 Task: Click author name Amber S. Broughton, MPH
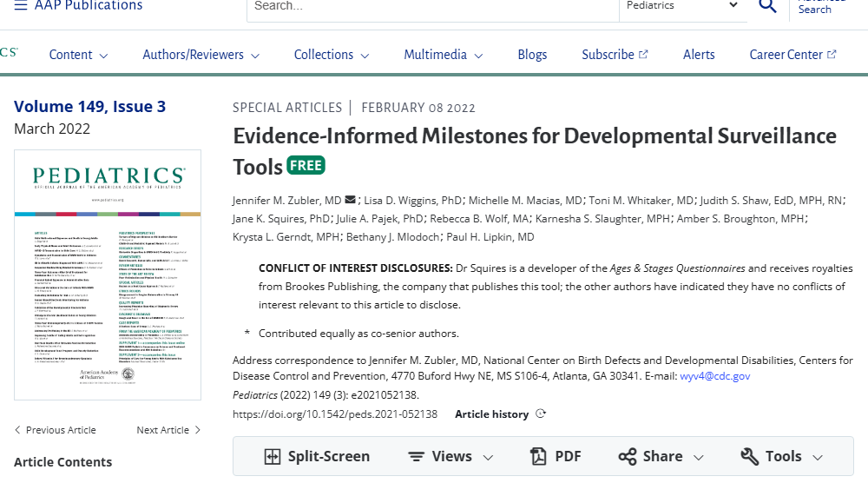(740, 219)
